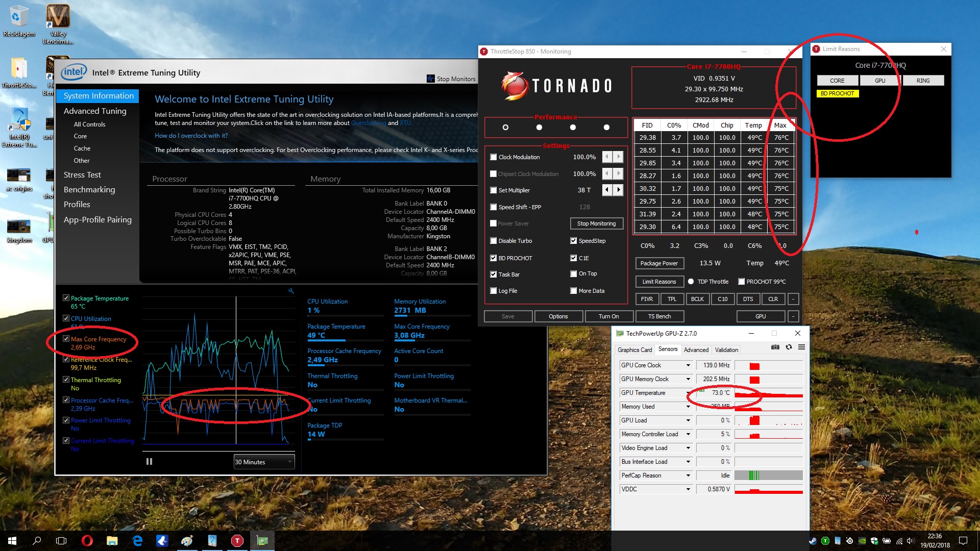980x551 pixels.
Task: Open Stress Test in XTU sidebar
Action: tap(82, 174)
